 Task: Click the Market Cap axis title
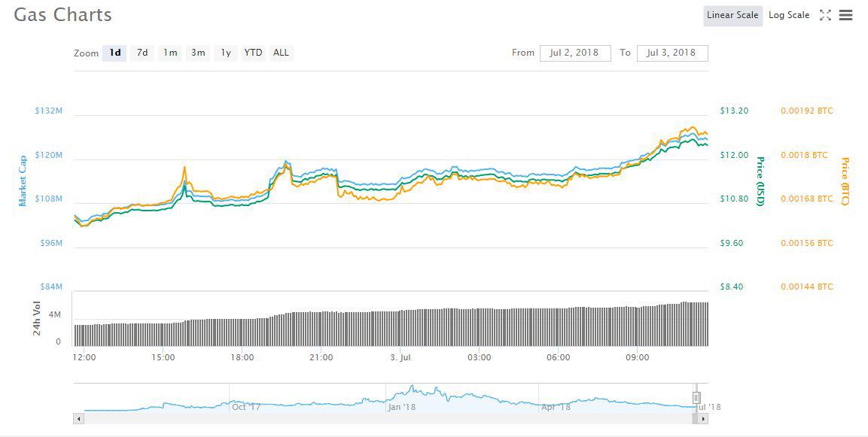pyautogui.click(x=23, y=181)
